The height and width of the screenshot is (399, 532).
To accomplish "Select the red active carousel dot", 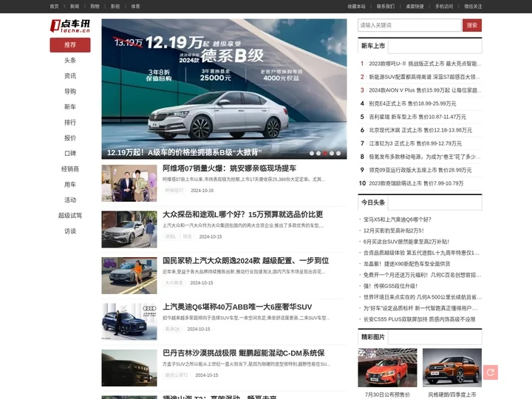I will pyautogui.click(x=325, y=154).
